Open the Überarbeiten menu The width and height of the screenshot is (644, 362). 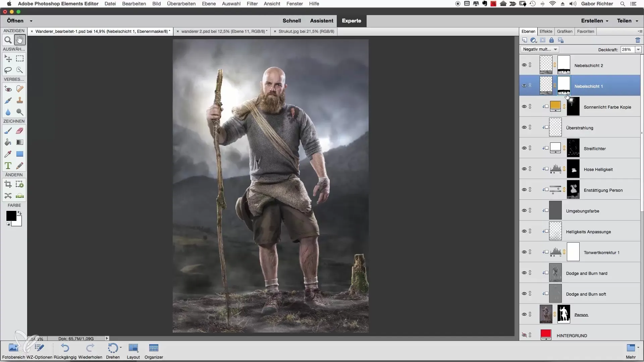click(181, 4)
